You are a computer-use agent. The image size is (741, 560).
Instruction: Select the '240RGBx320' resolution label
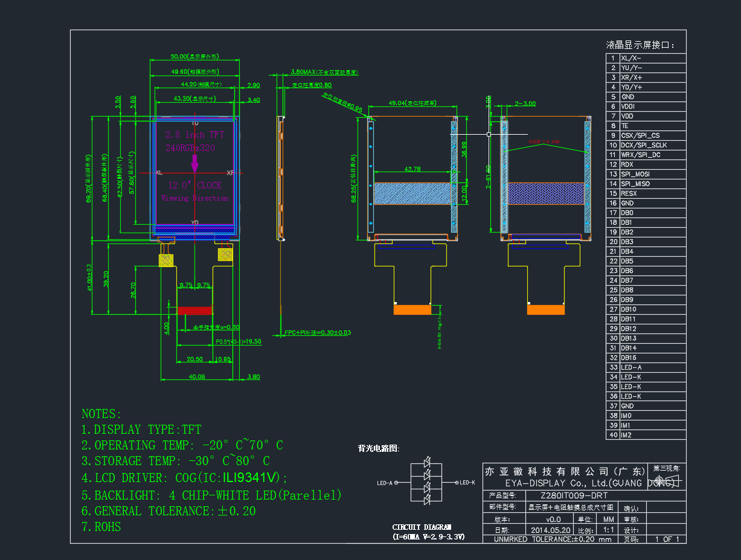190,147
